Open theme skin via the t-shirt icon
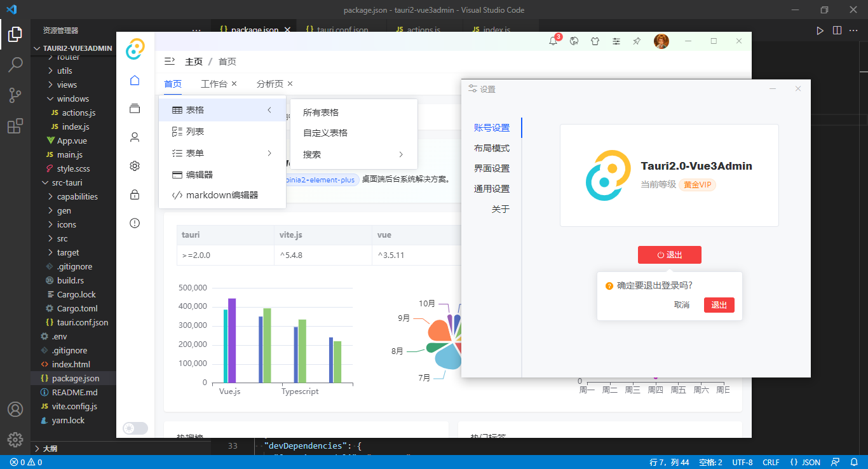The height and width of the screenshot is (469, 868). pyautogui.click(x=595, y=41)
